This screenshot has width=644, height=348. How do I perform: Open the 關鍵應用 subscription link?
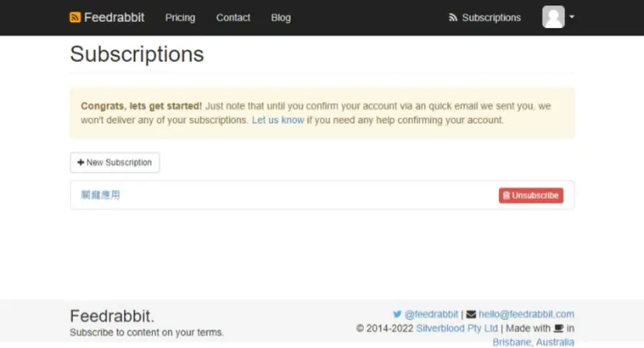101,195
